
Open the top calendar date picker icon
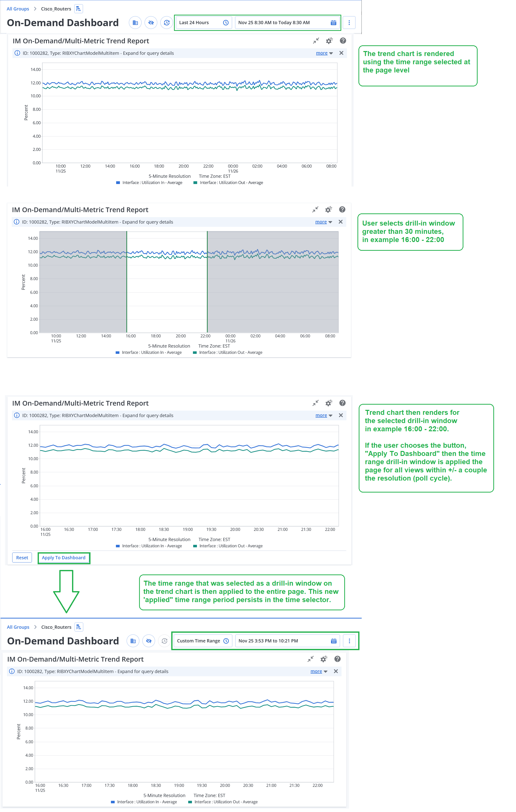333,23
